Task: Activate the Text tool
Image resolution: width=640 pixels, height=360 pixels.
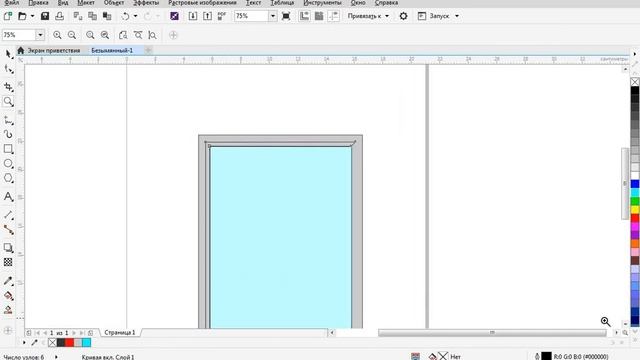Action: (x=9, y=197)
